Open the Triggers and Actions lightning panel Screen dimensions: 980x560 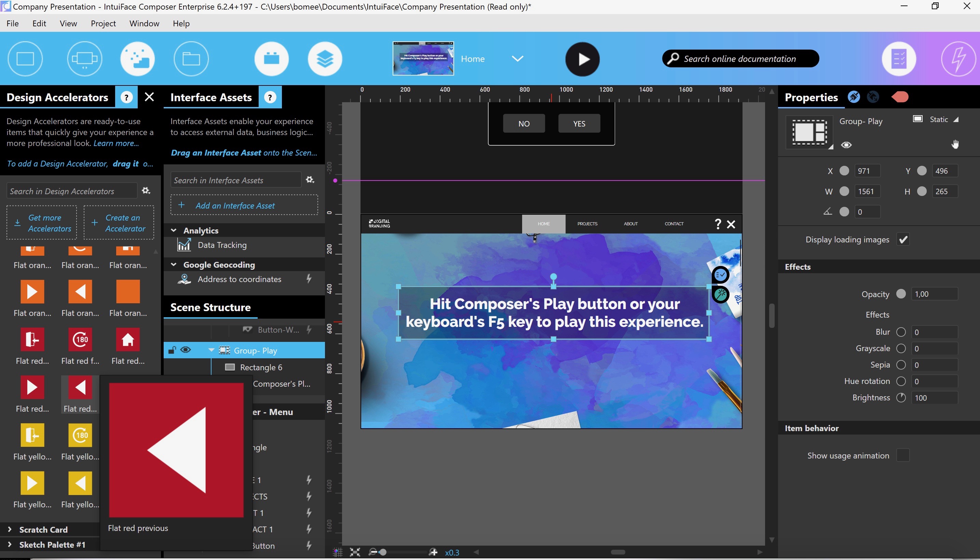coord(958,59)
